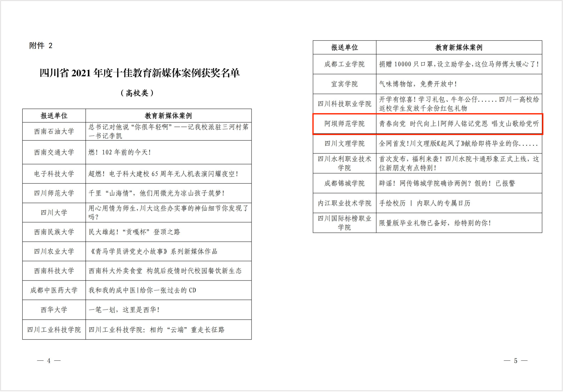Click the text '民大雄起!“贡嘎杯”登顶之路'

(134, 232)
